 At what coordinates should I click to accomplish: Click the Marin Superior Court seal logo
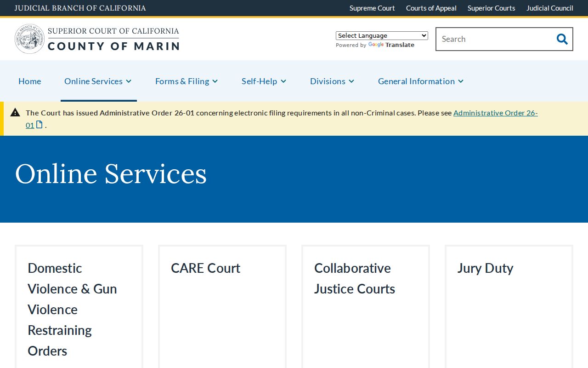point(30,39)
